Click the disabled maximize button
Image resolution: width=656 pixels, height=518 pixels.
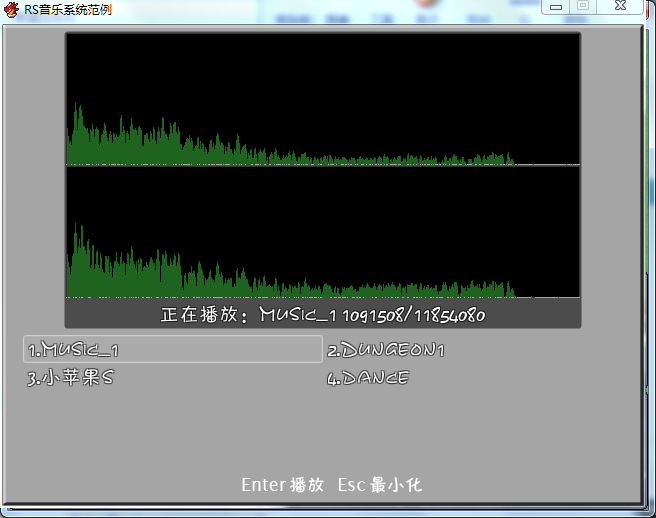pos(583,6)
